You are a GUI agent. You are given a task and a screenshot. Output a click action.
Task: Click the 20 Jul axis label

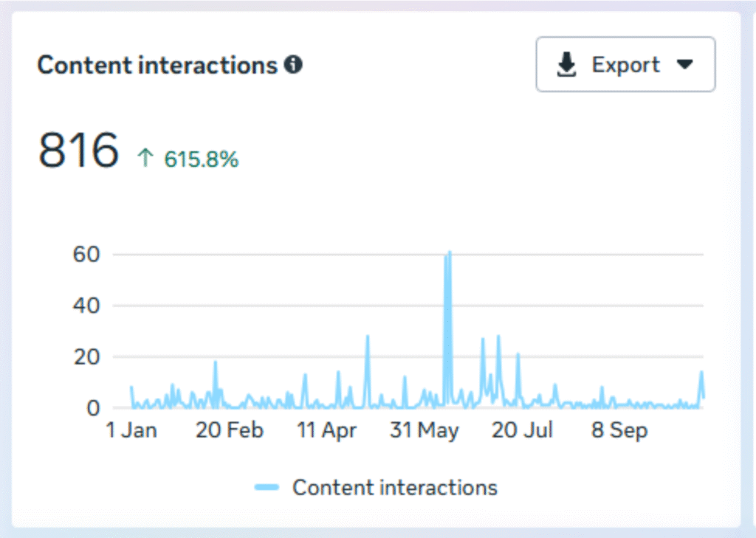(522, 430)
